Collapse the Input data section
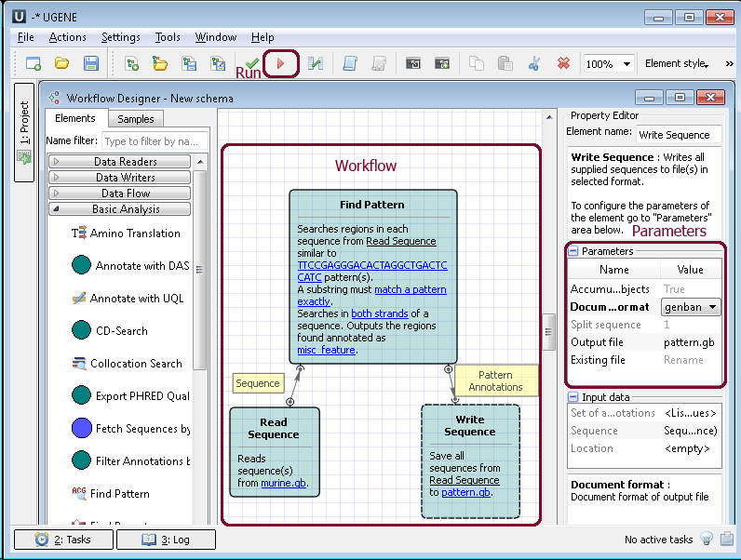 pyautogui.click(x=573, y=396)
